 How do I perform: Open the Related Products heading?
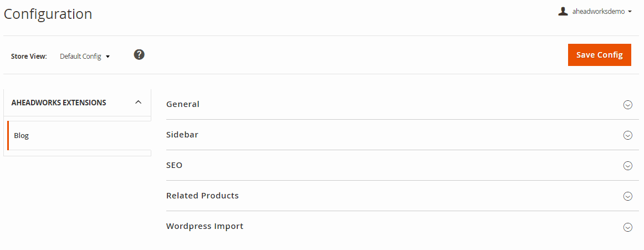[x=202, y=196]
